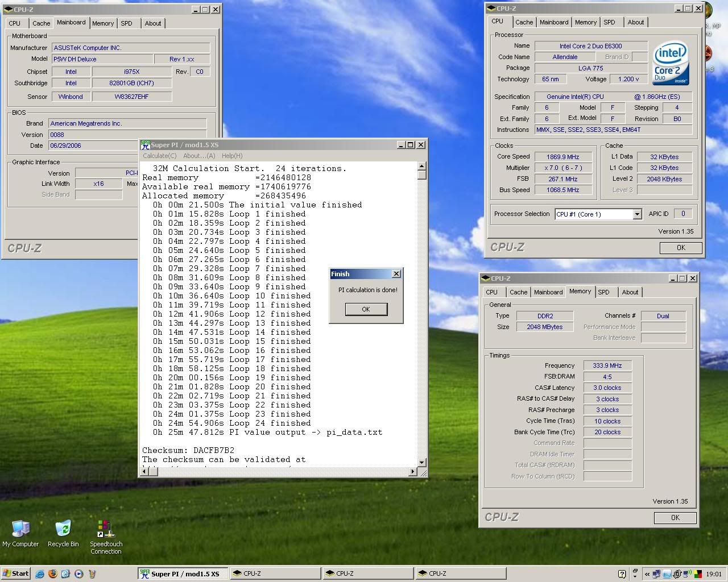The height and width of the screenshot is (582, 728).
Task: Click Loop 24 finished line in Super PI
Action: pyautogui.click(x=231, y=423)
